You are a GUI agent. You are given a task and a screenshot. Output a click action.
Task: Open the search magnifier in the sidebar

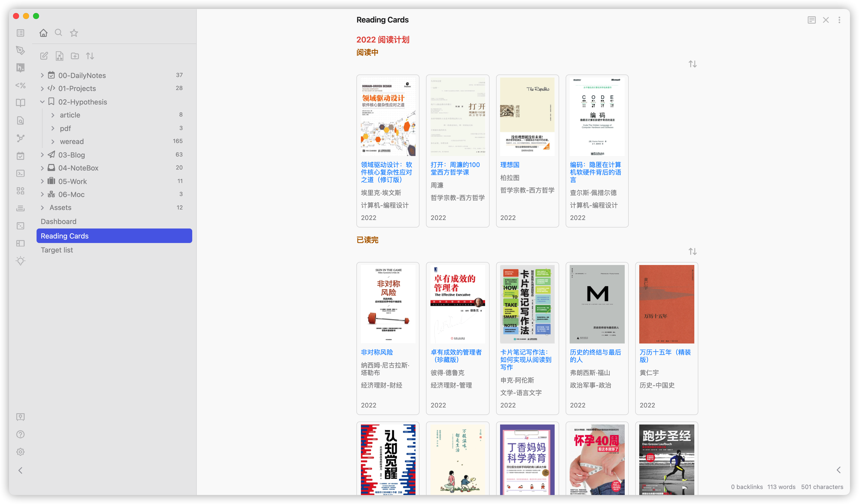point(58,33)
